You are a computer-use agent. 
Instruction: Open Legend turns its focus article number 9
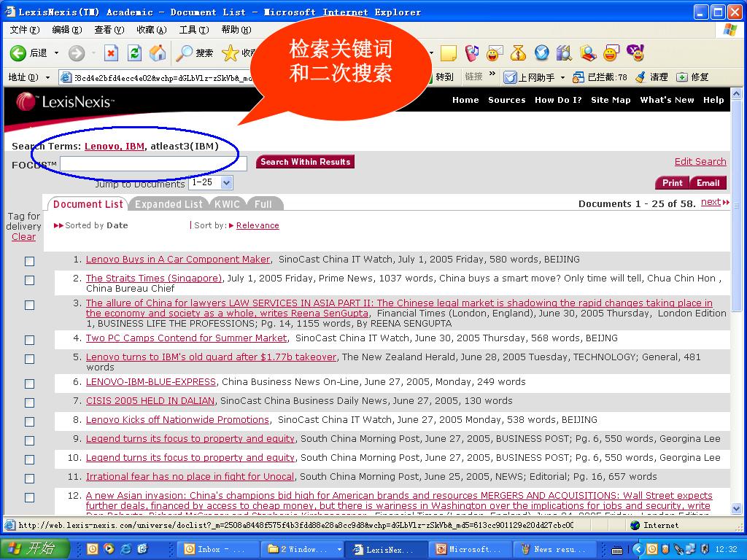click(190, 438)
